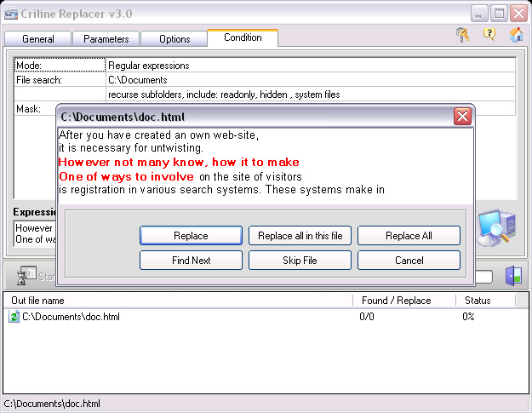This screenshot has height=413, width=532.
Task: Click the hourglass Start icon
Action: (26, 275)
